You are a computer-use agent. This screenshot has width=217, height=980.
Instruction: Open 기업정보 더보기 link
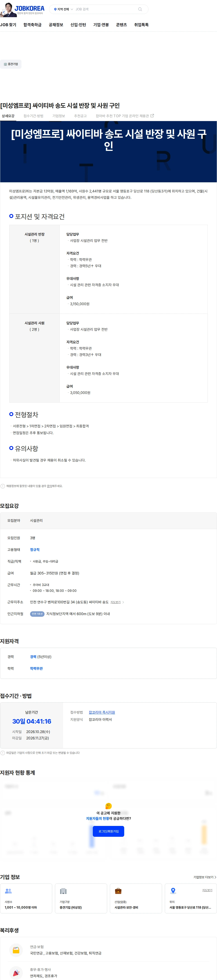(x=205, y=877)
